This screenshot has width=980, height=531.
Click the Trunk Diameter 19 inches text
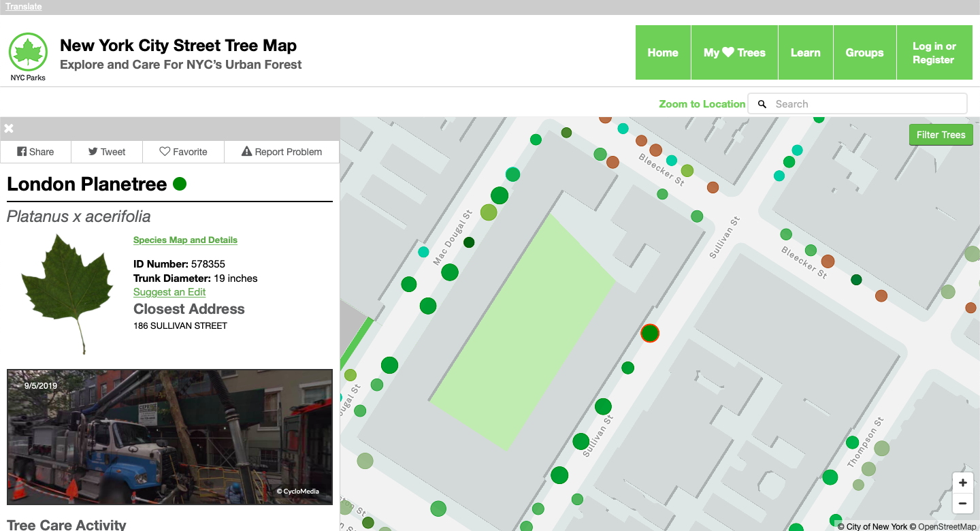(195, 278)
